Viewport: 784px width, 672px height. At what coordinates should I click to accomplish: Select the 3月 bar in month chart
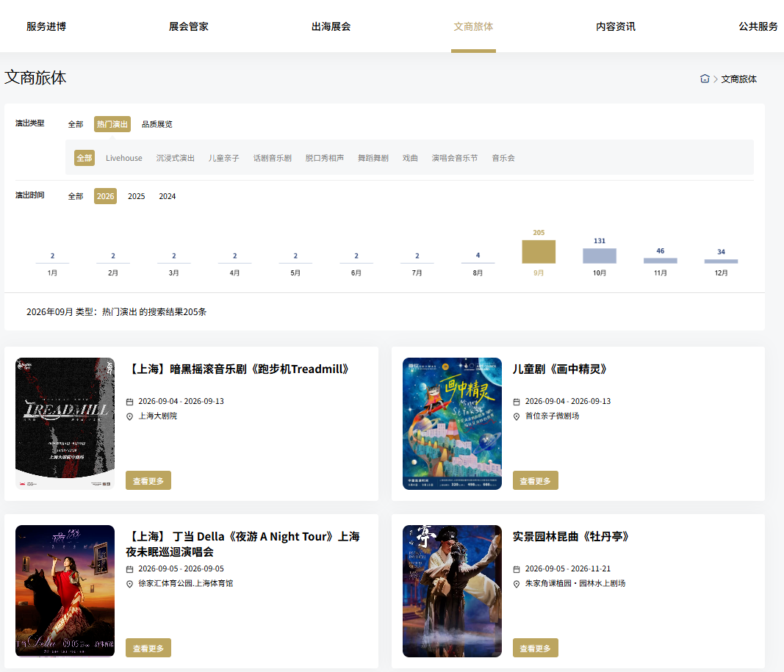point(174,264)
